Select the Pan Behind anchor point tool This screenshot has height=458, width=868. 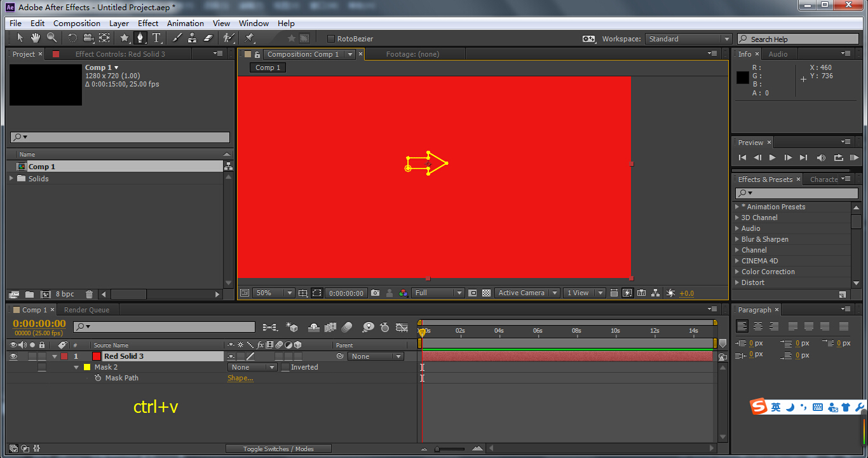coord(104,38)
